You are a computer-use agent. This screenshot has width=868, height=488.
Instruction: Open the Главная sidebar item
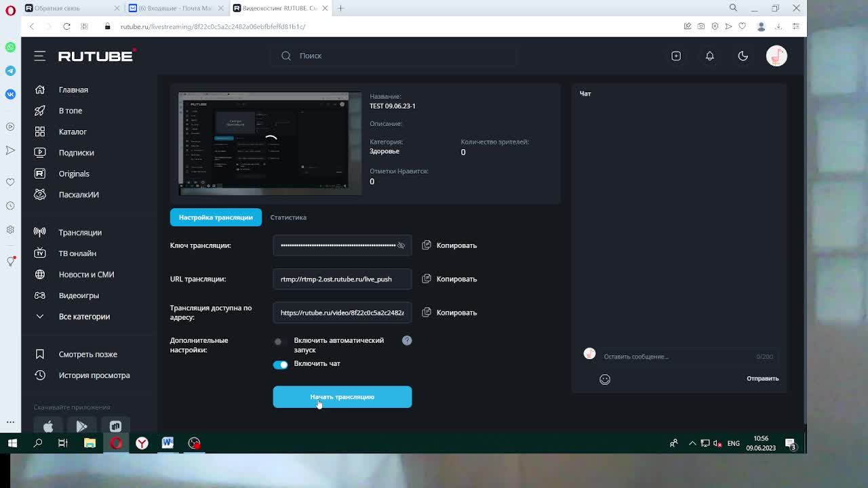(73, 89)
